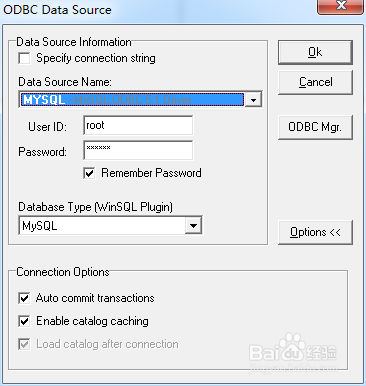Click the greyed Load catalog after connection checkbox
Viewport: 366px width, 386px height.
[x=24, y=344]
